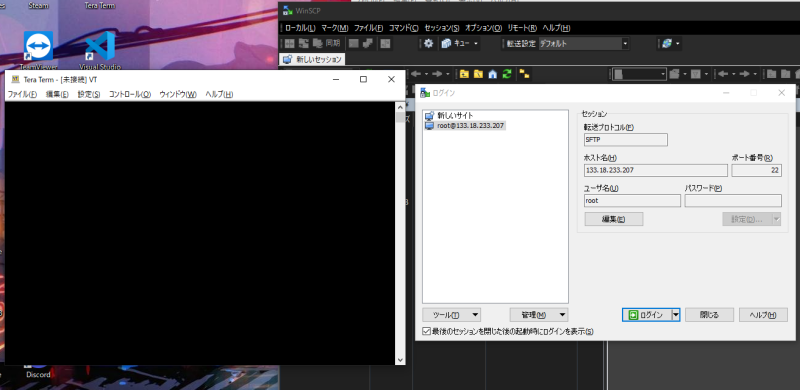Click the パスワード field
The image size is (800, 390).
(733, 201)
